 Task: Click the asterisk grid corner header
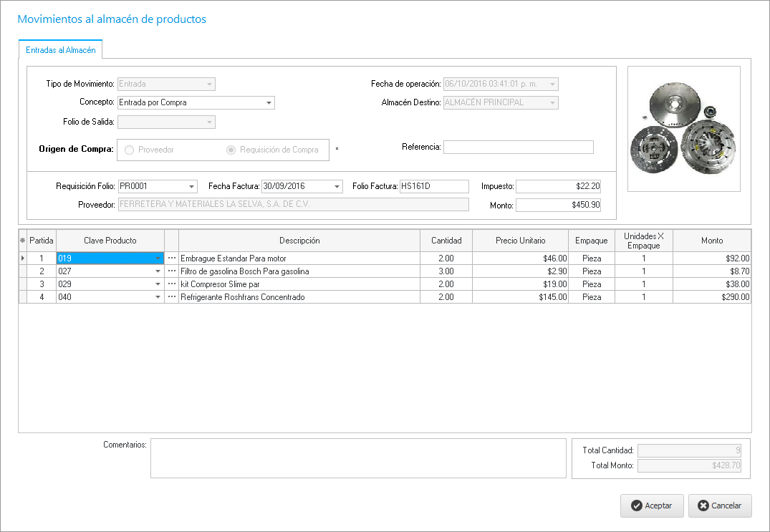[22, 241]
